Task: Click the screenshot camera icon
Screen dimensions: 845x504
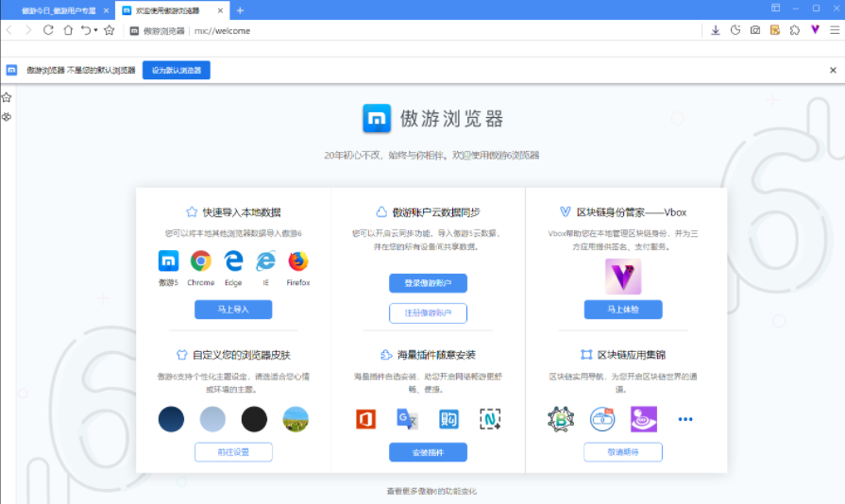Action: tap(755, 30)
